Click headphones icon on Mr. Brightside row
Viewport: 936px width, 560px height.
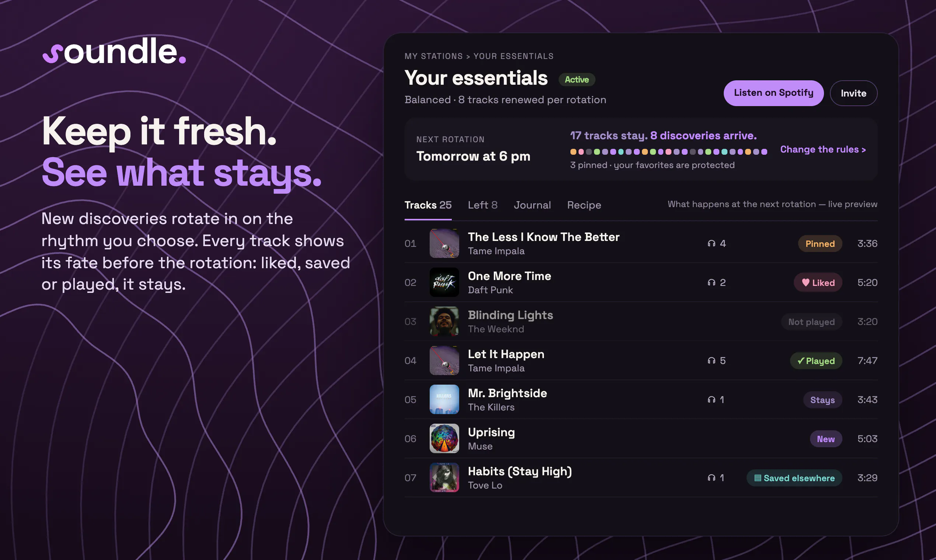point(712,400)
